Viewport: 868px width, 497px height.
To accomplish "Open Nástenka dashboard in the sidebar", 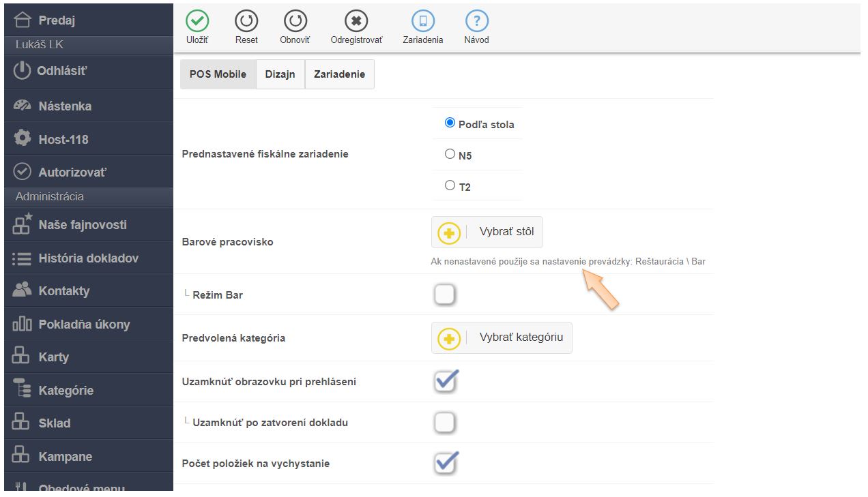I will 65,106.
